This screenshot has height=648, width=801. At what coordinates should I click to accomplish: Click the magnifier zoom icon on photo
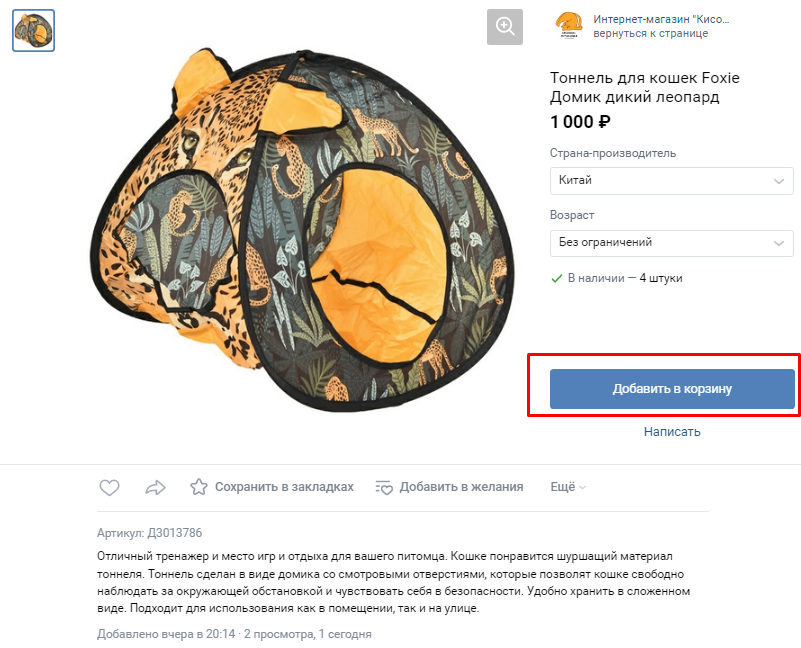(505, 27)
